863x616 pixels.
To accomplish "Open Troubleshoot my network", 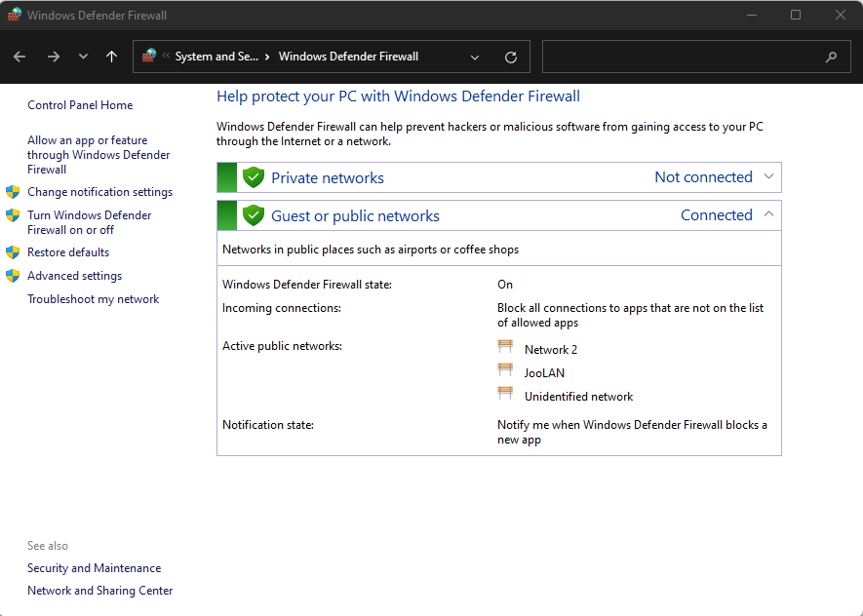I will (94, 299).
